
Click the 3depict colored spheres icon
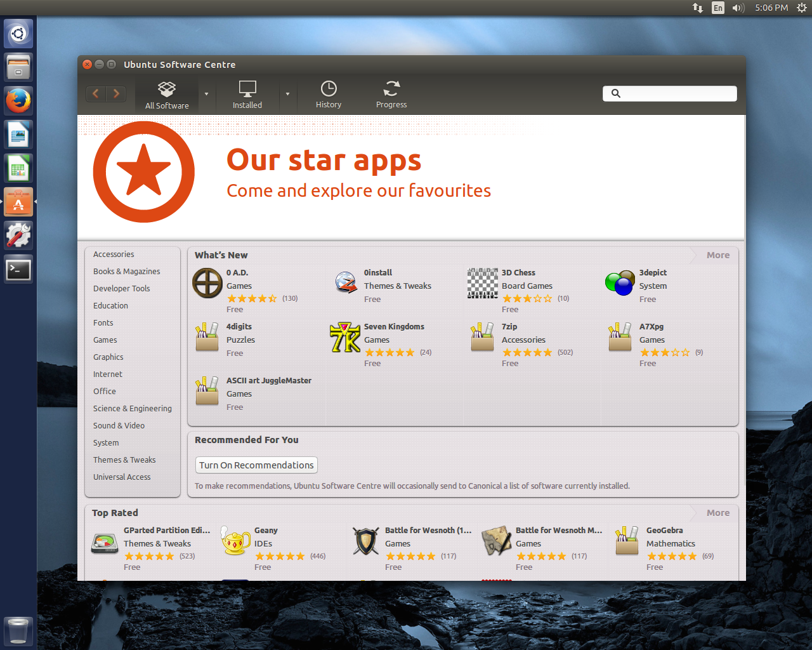click(x=620, y=283)
